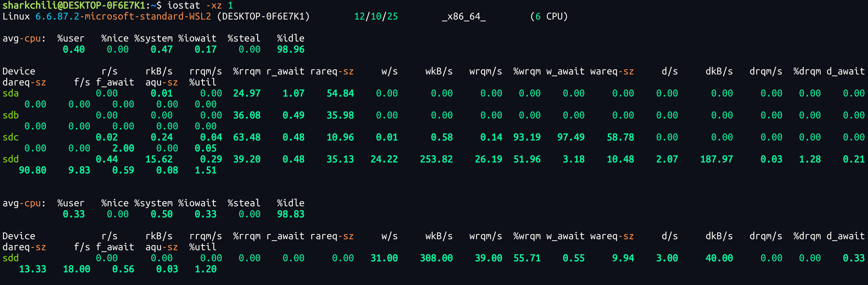Click the (6 CPU) count text
This screenshot has height=285, width=868.
(549, 16)
